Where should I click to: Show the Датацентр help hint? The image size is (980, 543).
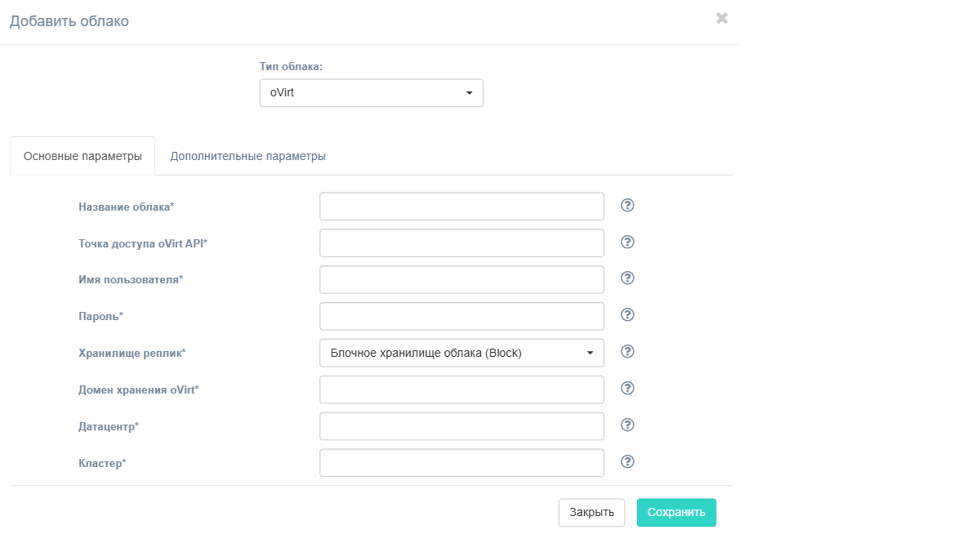(628, 425)
